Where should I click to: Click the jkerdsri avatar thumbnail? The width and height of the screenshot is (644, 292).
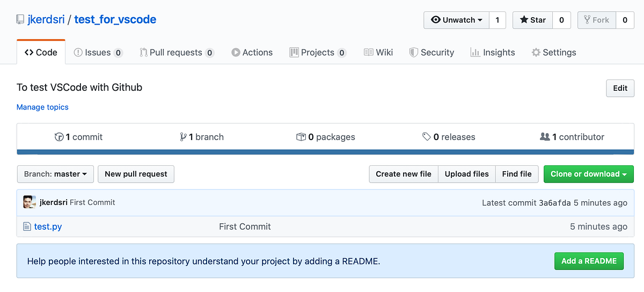click(29, 202)
